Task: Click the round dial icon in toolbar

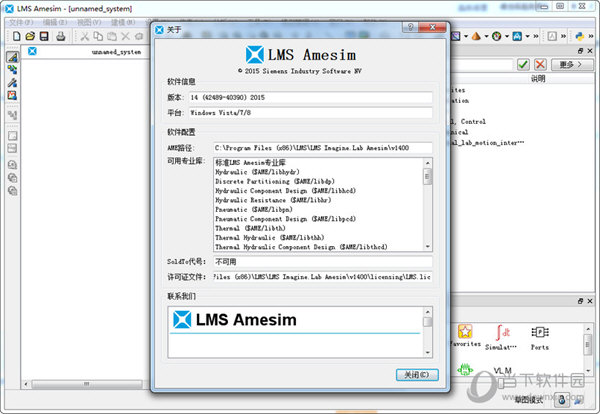Action: [496, 36]
